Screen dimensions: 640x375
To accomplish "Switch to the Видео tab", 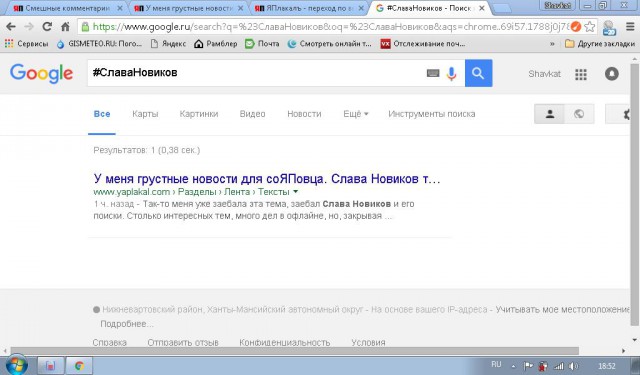I will pos(252,114).
